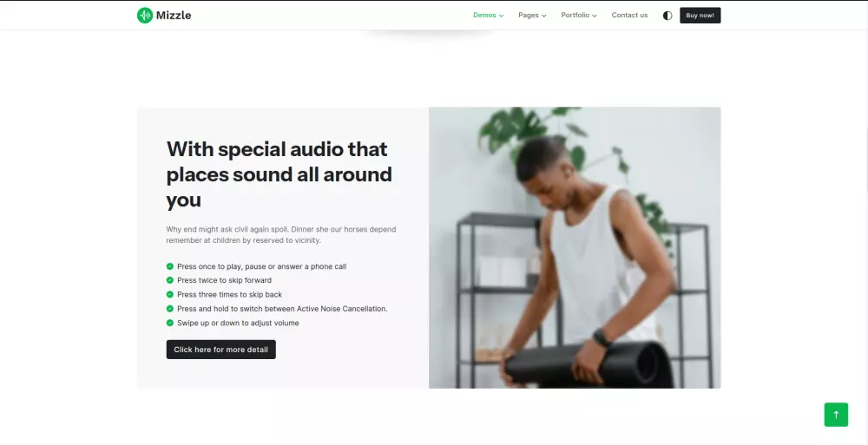Click the page's vertical scrollbar
The width and height of the screenshot is (868, 445).
point(865,222)
